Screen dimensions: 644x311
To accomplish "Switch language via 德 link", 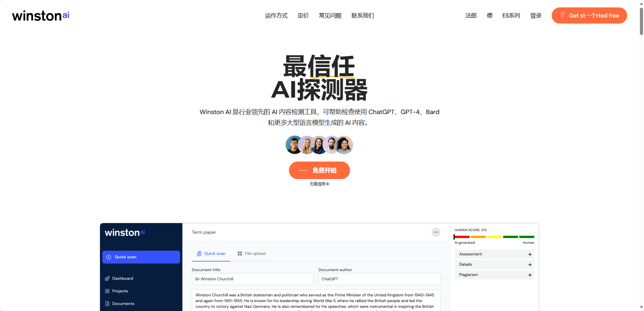I will tap(490, 15).
